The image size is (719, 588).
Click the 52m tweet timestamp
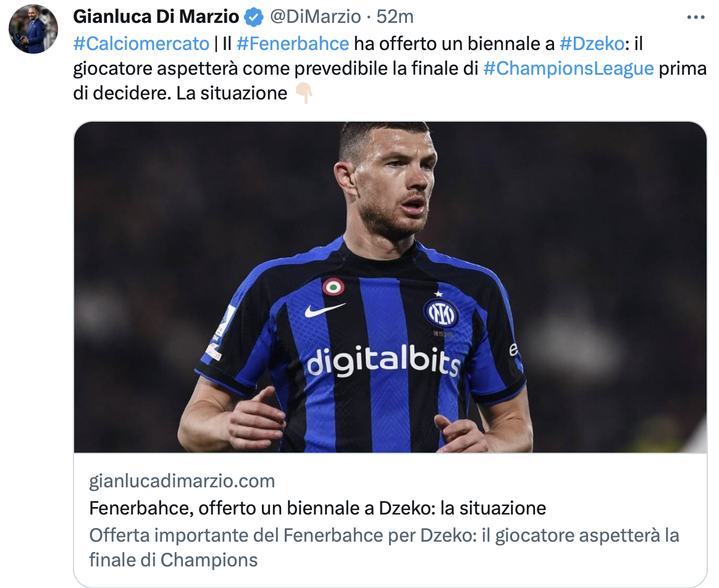pyautogui.click(x=395, y=17)
